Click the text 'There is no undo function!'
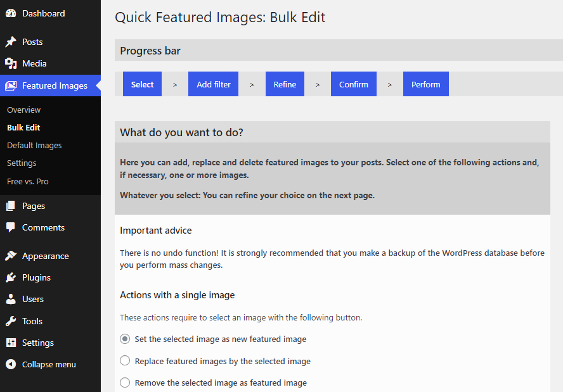 coord(169,253)
